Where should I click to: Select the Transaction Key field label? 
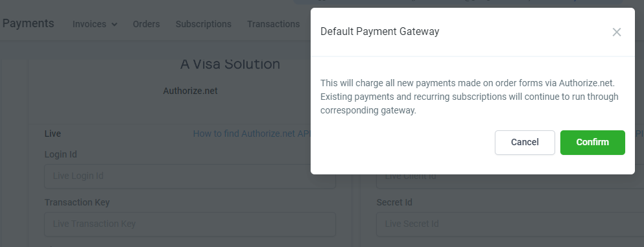point(77,202)
